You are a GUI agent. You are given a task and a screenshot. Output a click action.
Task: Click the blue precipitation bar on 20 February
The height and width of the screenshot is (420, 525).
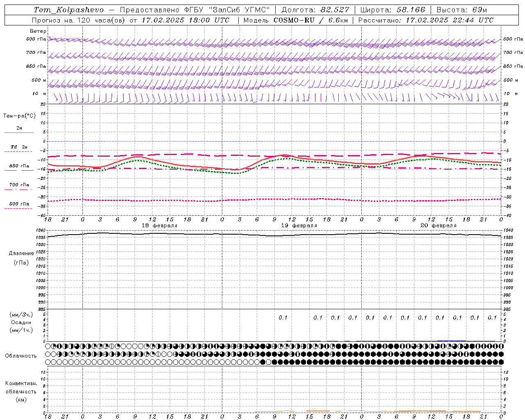click(452, 340)
